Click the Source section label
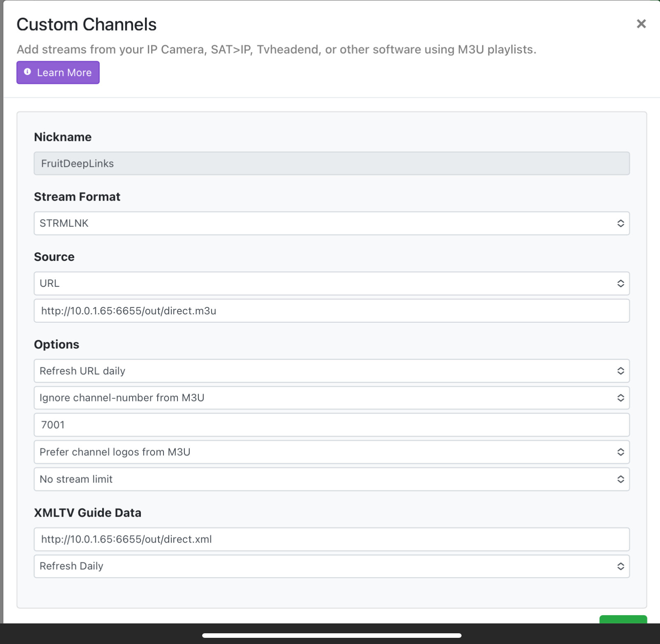The height and width of the screenshot is (644, 660). click(54, 257)
